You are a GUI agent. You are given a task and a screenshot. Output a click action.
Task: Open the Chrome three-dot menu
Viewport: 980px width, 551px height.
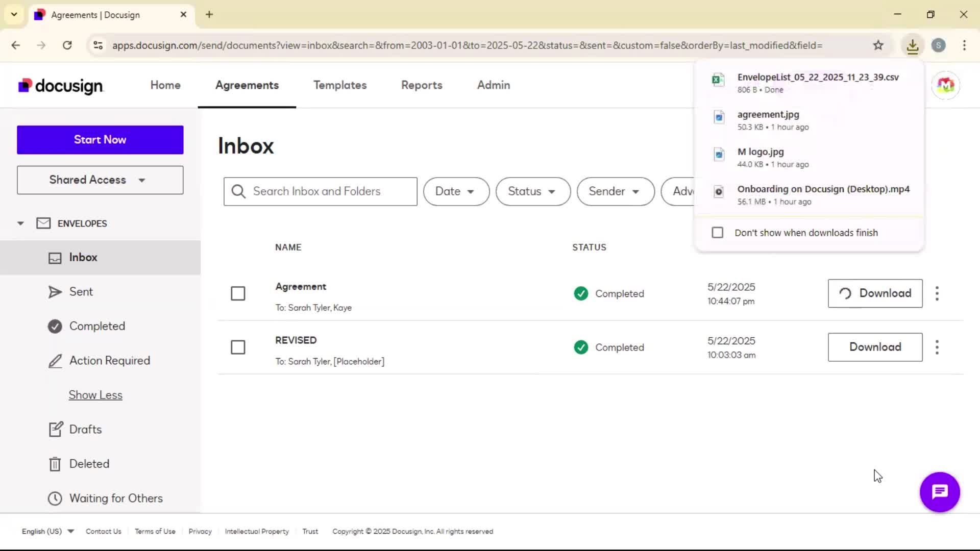[x=964, y=45]
